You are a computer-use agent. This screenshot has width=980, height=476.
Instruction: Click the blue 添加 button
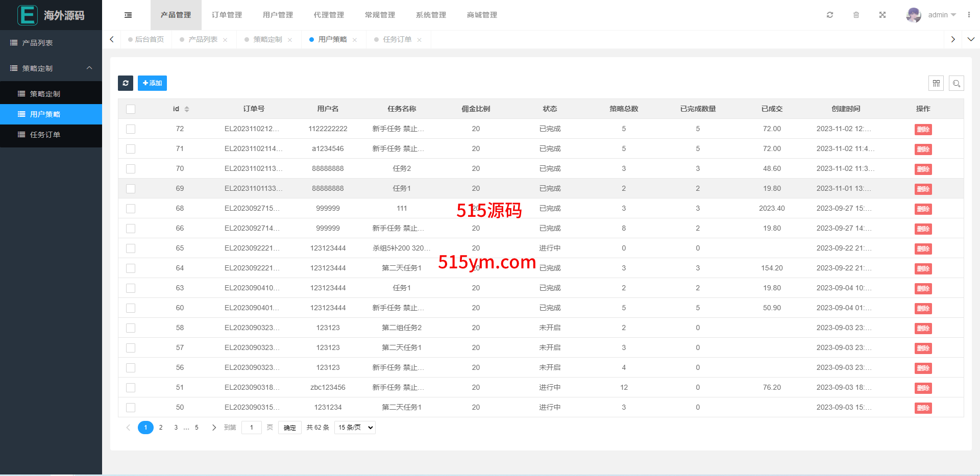click(x=152, y=83)
